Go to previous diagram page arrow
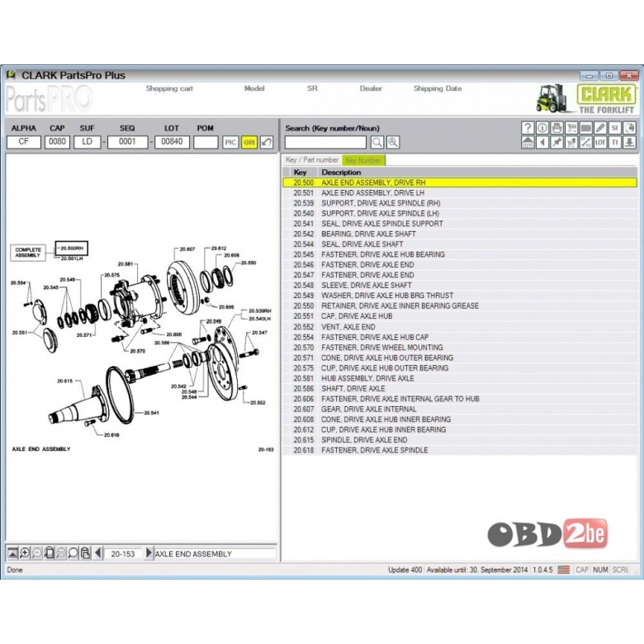This screenshot has width=644, height=644. 97,553
